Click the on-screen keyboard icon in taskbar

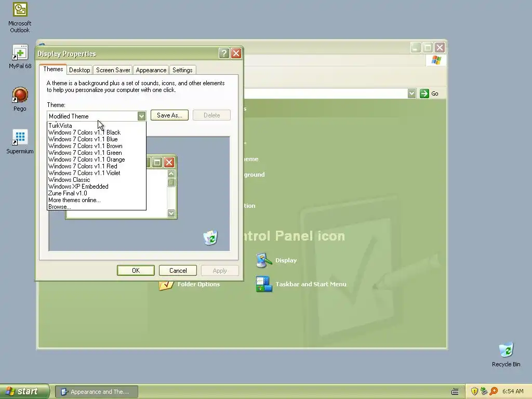click(x=455, y=392)
